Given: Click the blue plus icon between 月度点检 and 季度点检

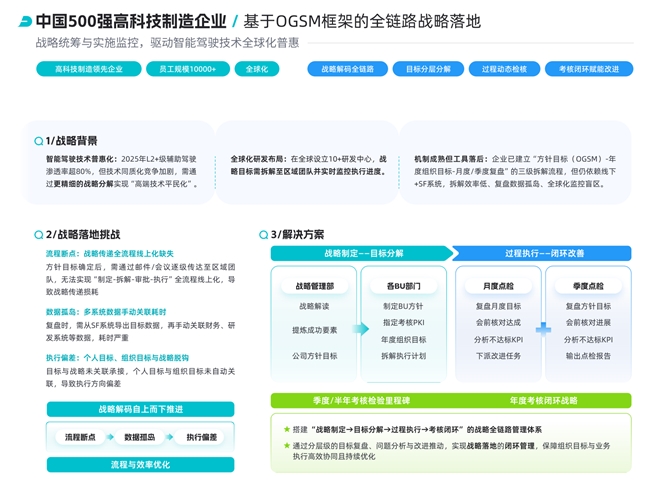Looking at the screenshot, I should [543, 328].
